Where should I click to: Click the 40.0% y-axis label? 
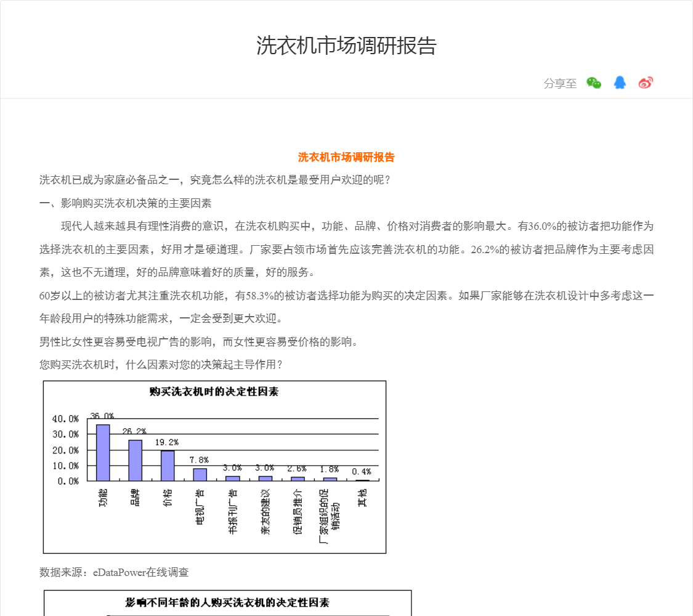click(x=65, y=419)
